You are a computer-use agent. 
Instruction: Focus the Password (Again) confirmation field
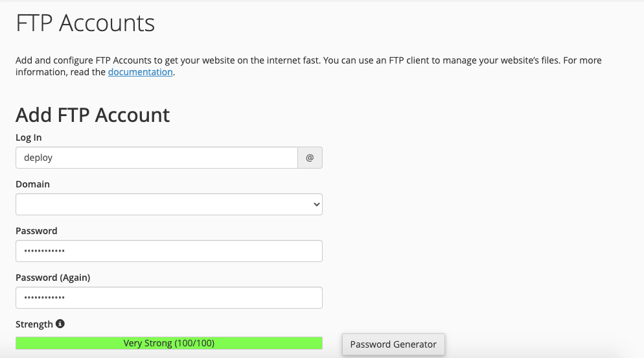(168, 298)
